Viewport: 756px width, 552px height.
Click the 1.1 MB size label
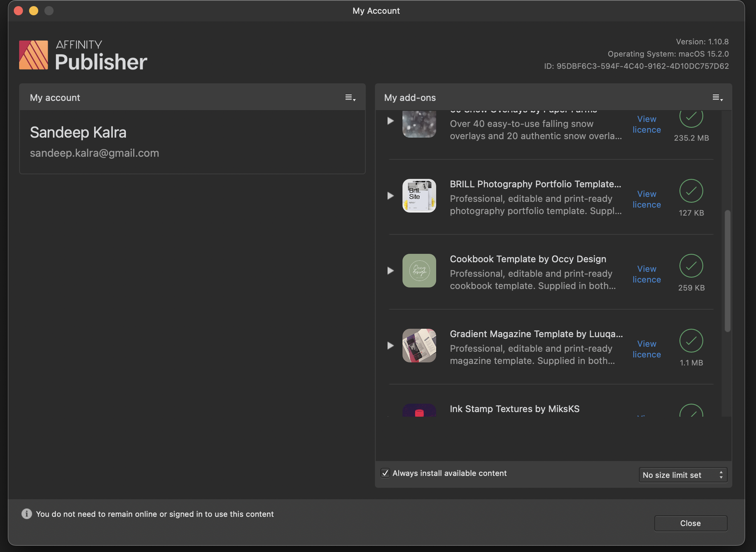point(691,362)
